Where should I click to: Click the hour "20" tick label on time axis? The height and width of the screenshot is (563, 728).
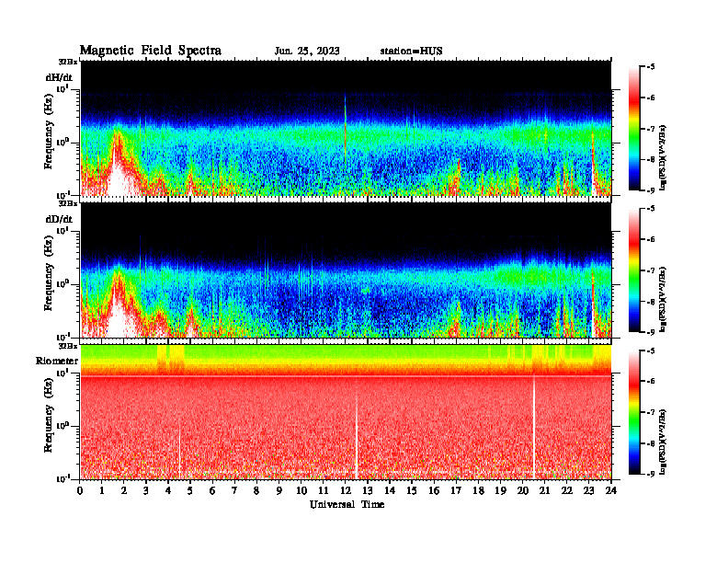pos(523,491)
